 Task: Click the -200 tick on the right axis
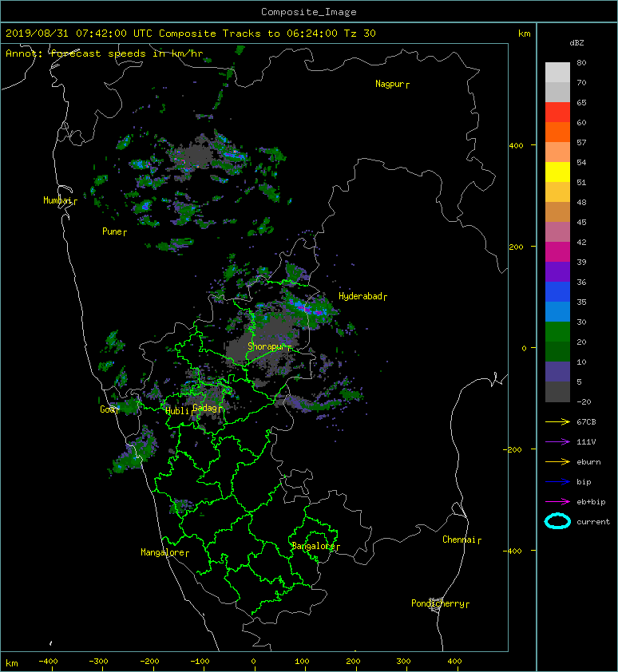point(513,449)
